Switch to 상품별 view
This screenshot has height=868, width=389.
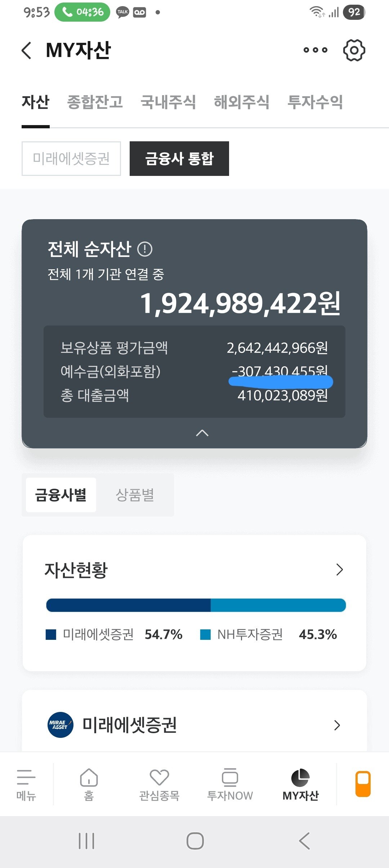pos(135,495)
